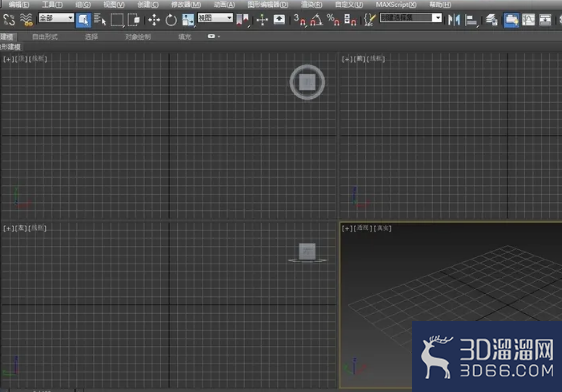Switch to the 建模 ribbon tab
Image resolution: width=562 pixels, height=392 pixels.
point(7,37)
